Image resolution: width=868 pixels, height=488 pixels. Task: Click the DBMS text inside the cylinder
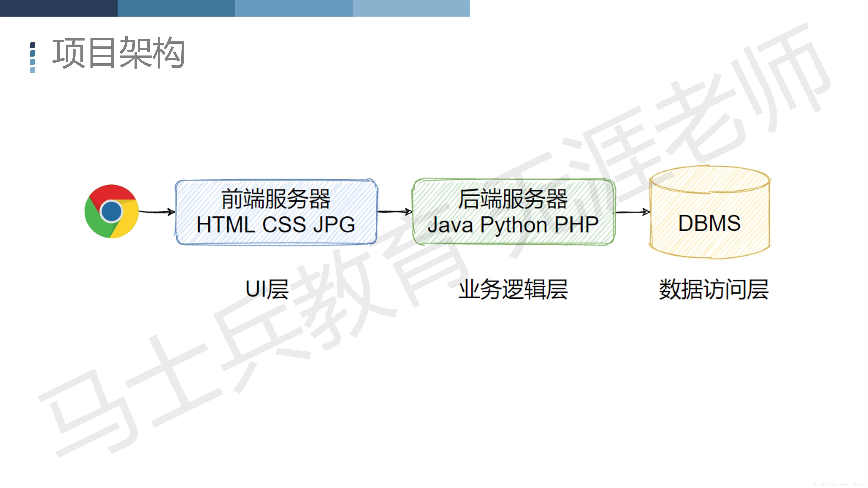pos(709,223)
